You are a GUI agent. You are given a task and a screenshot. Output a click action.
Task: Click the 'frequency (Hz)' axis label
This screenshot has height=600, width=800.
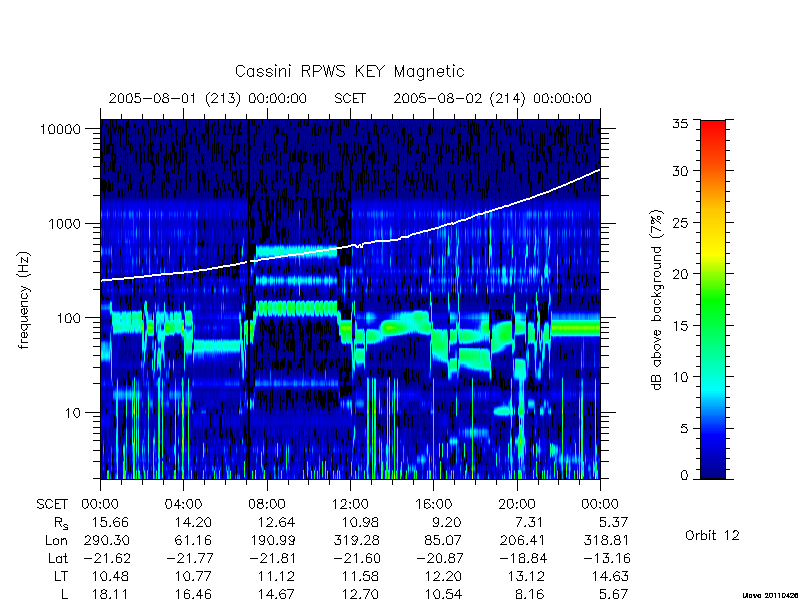(24, 300)
